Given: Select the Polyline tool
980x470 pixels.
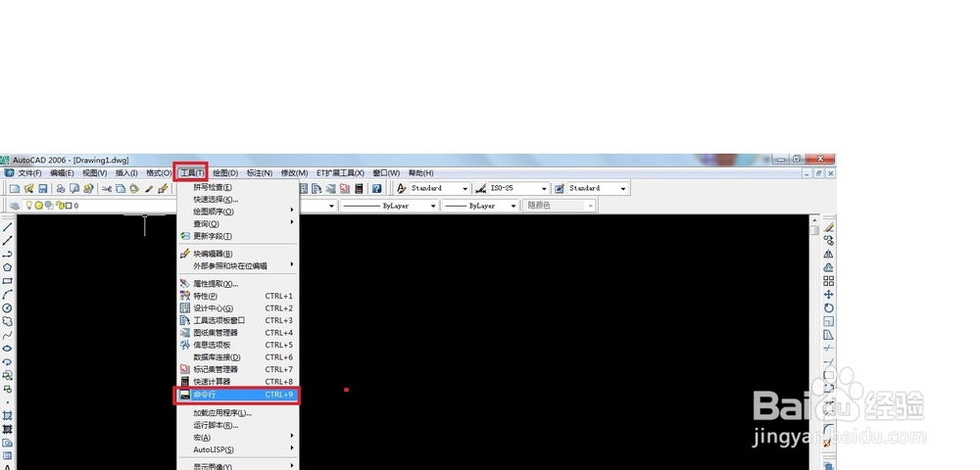Looking at the screenshot, I should tap(8, 254).
